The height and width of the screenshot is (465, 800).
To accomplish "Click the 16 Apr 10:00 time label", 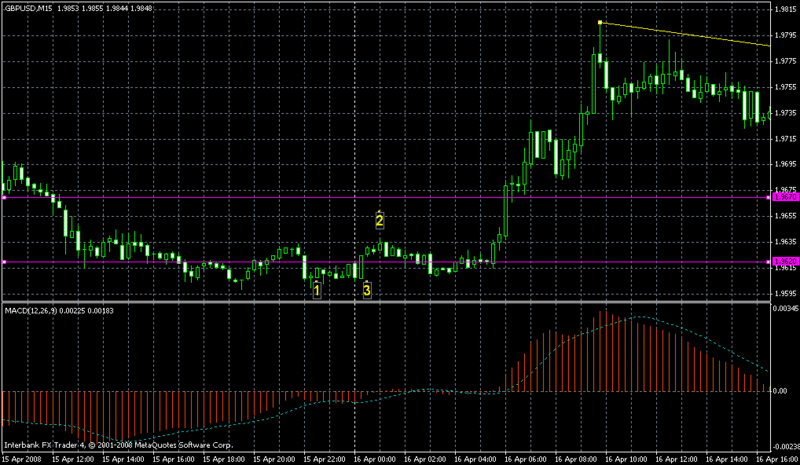I will tap(626, 459).
